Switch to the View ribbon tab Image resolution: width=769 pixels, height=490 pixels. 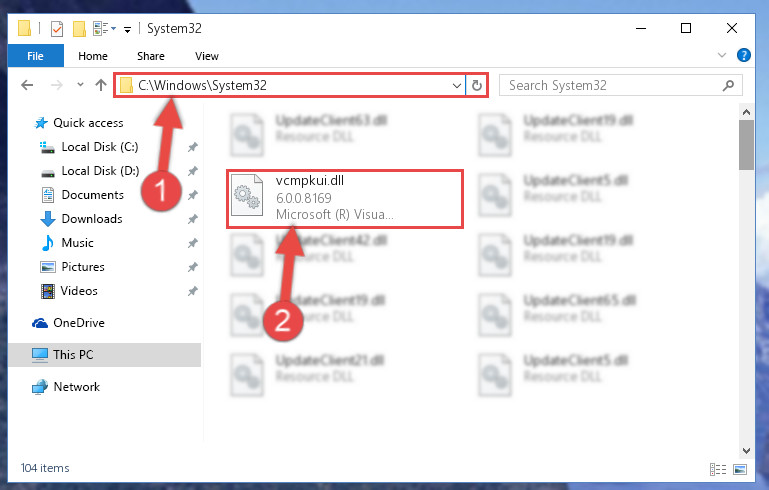pos(206,56)
